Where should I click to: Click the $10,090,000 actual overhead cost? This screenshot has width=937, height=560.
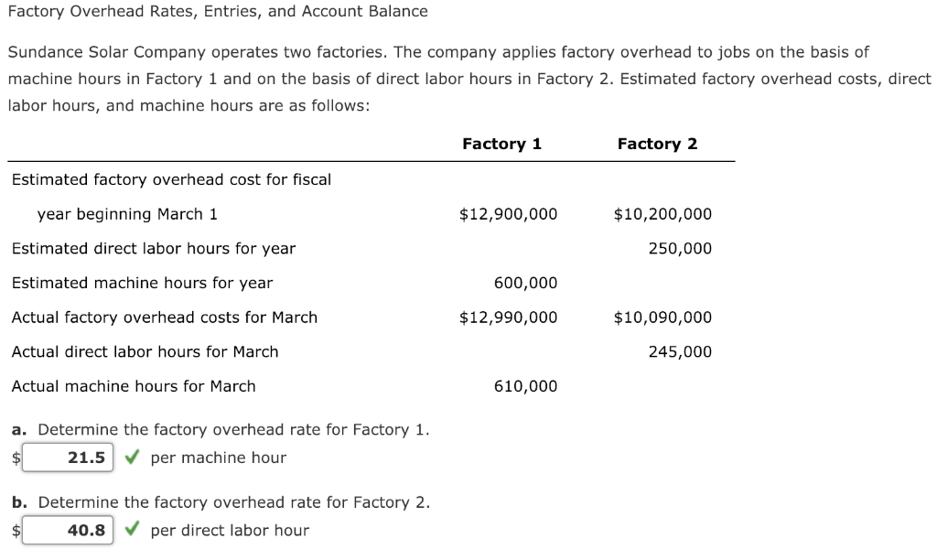click(x=662, y=318)
